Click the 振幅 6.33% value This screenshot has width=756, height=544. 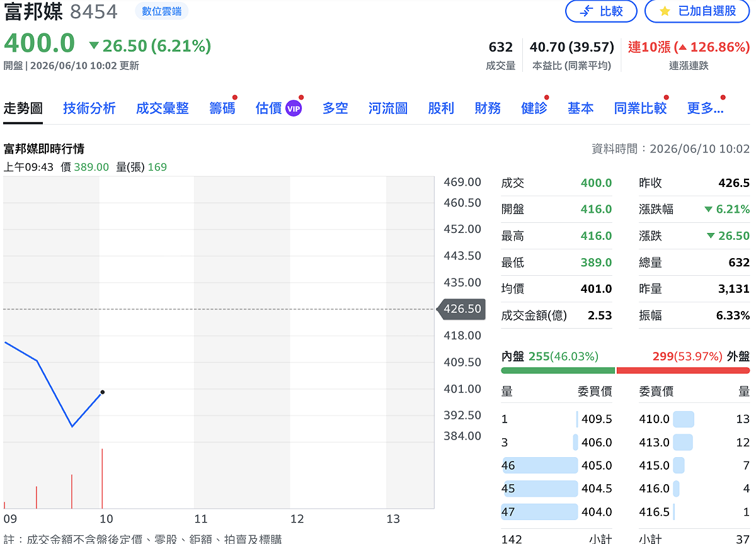coord(733,315)
